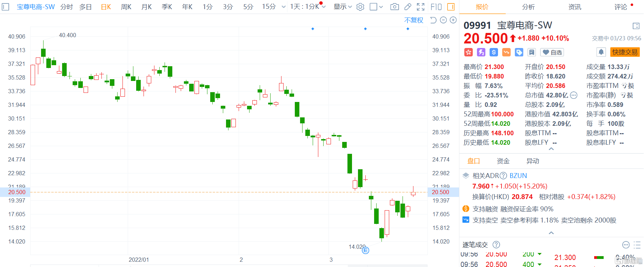
Task: Open the 逐笔成交 help question icon
Action: pos(496,245)
